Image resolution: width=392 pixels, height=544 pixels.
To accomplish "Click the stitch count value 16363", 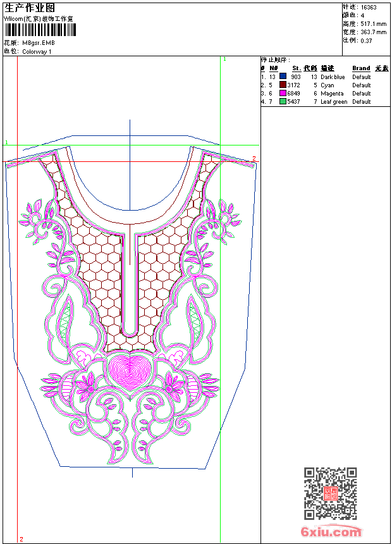I will click(x=369, y=7).
